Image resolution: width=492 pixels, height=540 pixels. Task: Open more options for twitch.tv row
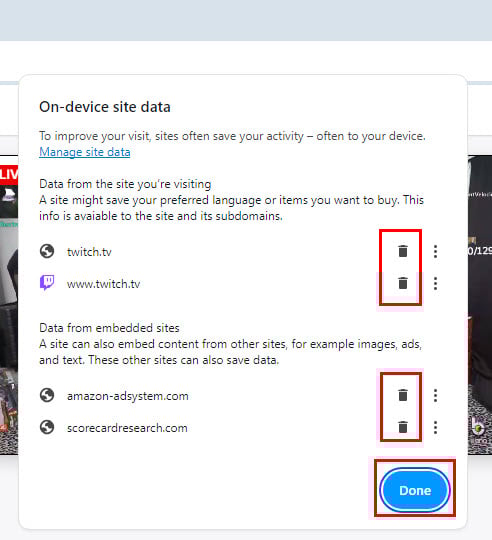(435, 251)
